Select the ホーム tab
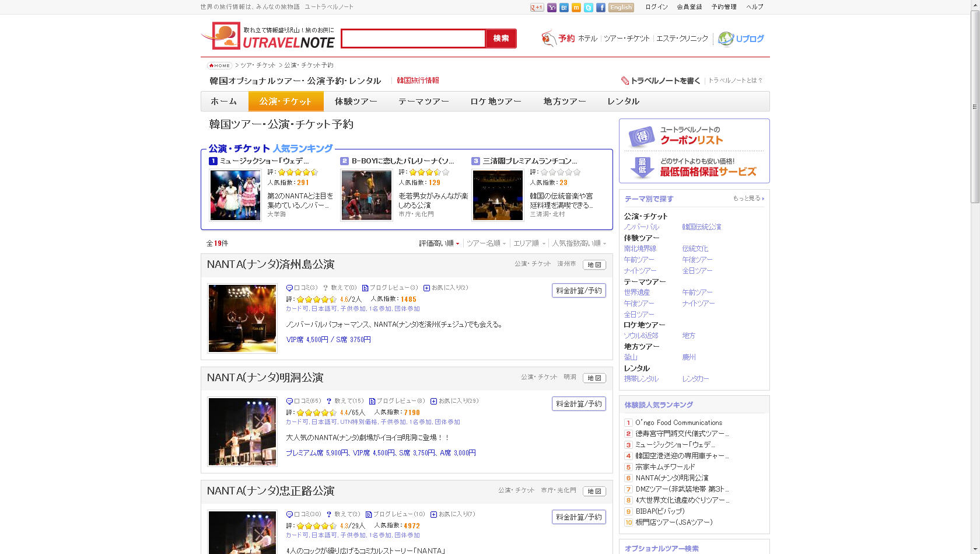This screenshot has width=980, height=554. click(x=224, y=102)
